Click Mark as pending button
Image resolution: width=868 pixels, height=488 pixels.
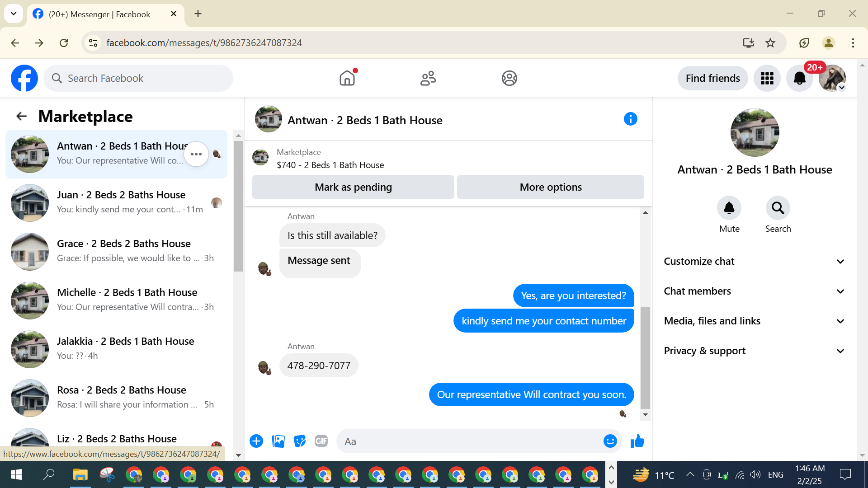(x=353, y=187)
